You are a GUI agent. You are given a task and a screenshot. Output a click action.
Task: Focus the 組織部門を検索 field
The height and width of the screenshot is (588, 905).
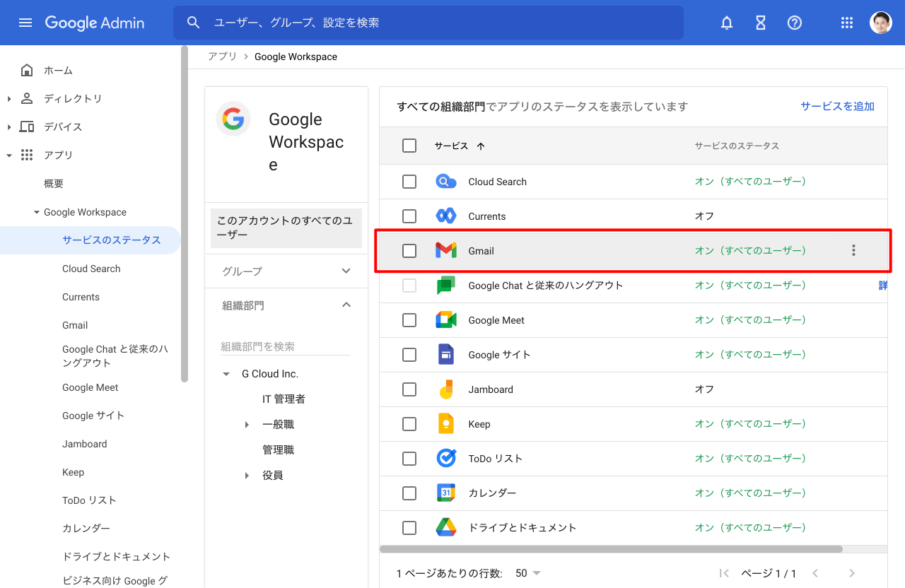(286, 347)
